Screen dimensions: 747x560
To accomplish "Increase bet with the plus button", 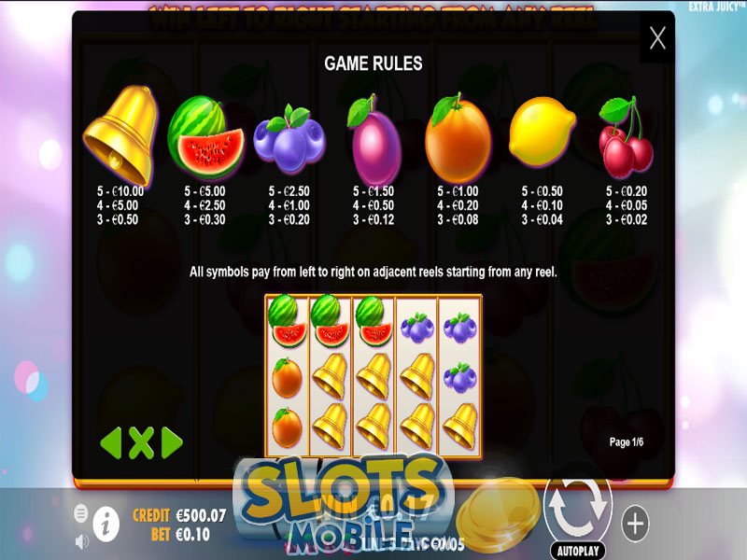I will coord(635,524).
